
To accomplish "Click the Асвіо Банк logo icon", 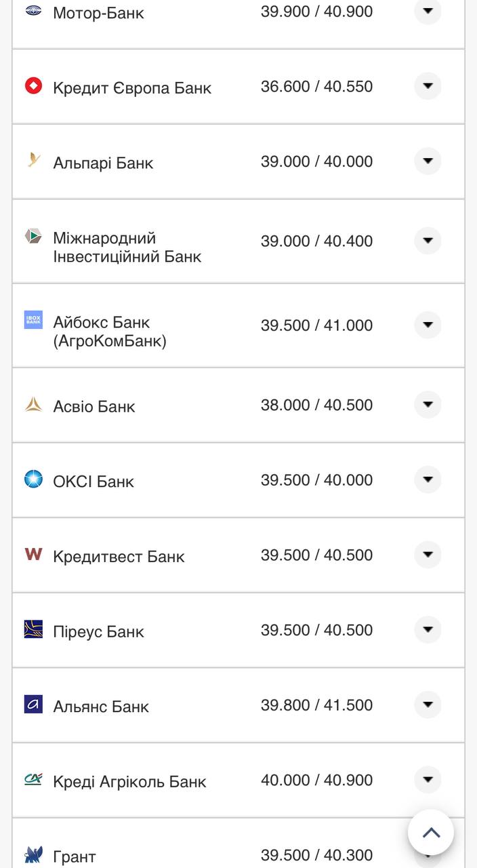I will tap(33, 405).
